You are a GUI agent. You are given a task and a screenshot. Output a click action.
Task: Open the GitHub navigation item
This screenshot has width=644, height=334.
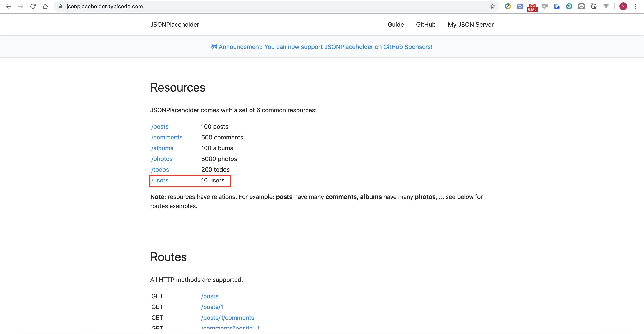pos(426,25)
